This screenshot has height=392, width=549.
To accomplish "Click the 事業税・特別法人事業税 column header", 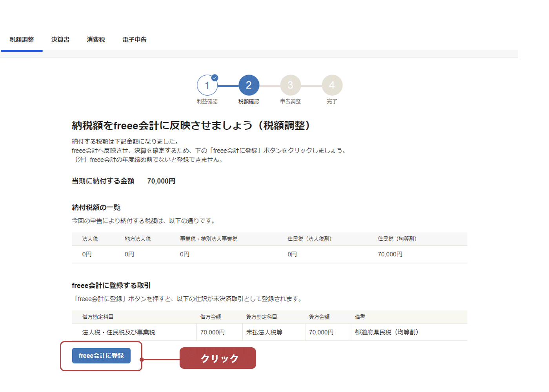I will (209, 239).
